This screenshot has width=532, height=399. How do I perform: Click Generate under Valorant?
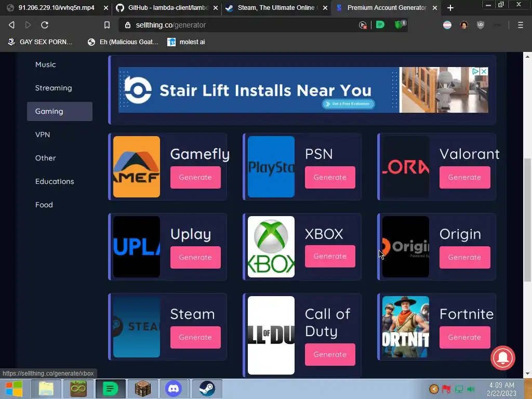pos(465,178)
